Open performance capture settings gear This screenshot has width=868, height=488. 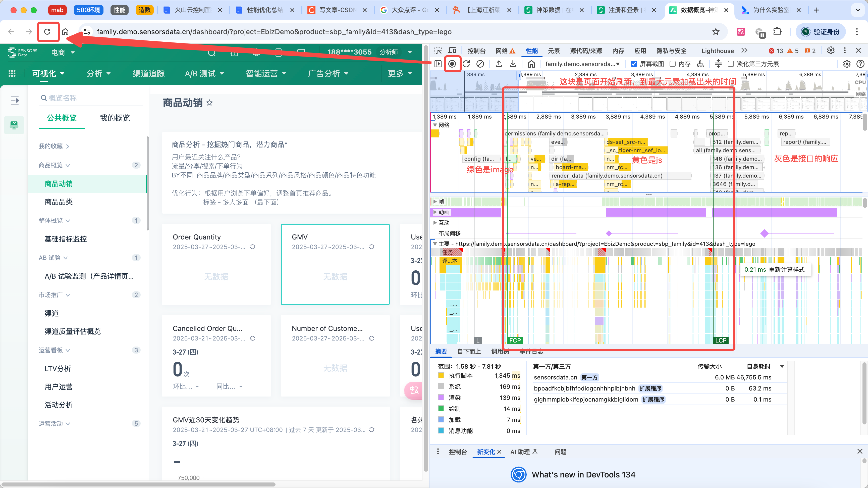846,64
